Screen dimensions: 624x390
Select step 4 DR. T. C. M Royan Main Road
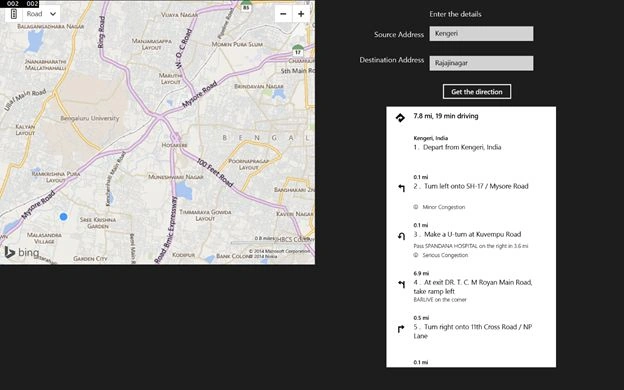tap(473, 287)
